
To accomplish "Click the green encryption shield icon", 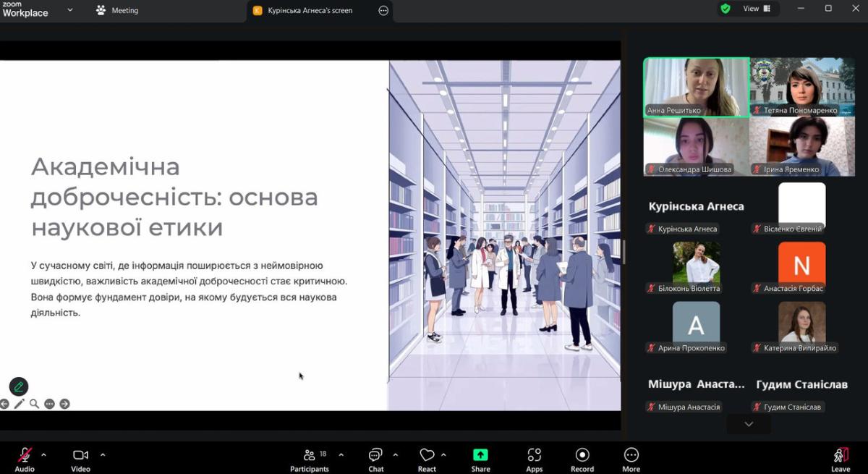I will coord(725,9).
